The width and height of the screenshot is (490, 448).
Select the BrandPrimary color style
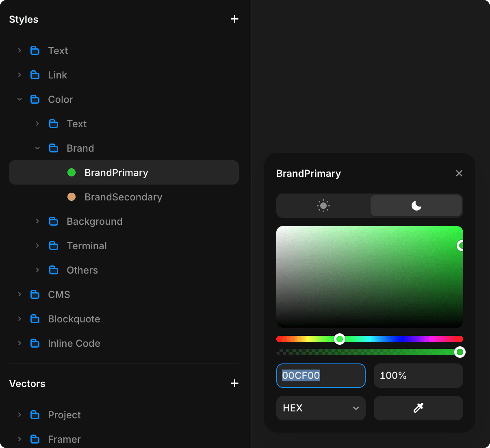pos(124,172)
